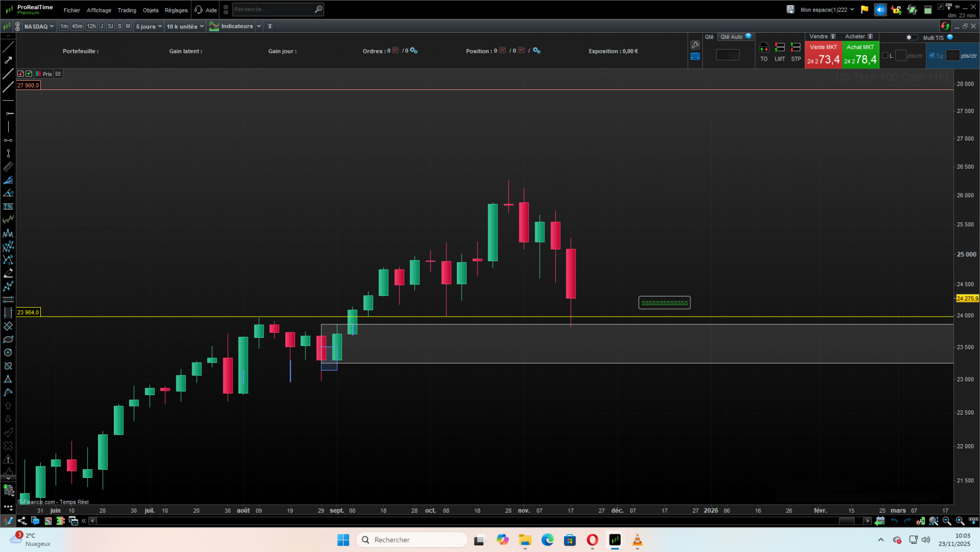Open the order entry wrench settings icon
Viewport: 980px width, 552px height.
coord(695,45)
